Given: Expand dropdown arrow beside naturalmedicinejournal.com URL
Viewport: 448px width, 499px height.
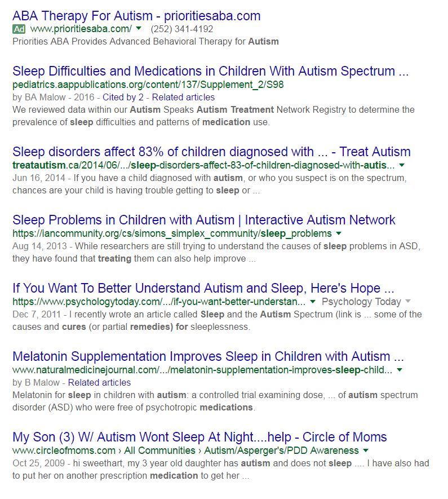Looking at the screenshot, I should (400, 370).
